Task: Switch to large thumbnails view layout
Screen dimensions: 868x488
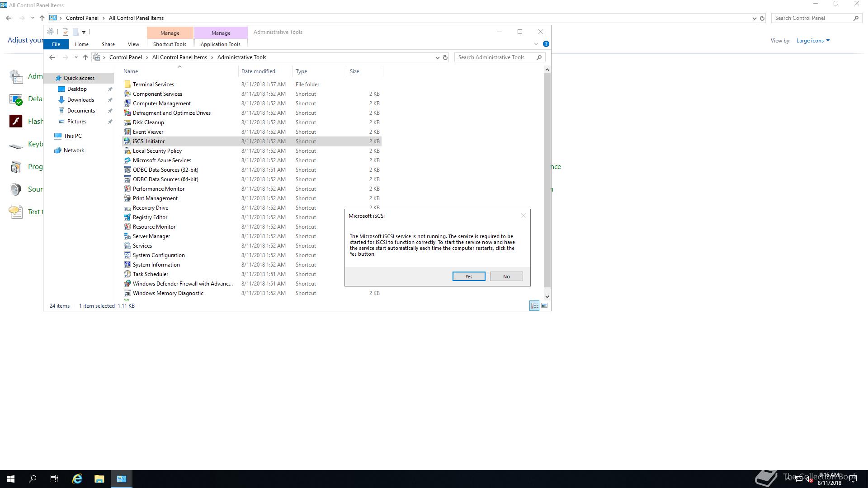Action: click(x=544, y=306)
